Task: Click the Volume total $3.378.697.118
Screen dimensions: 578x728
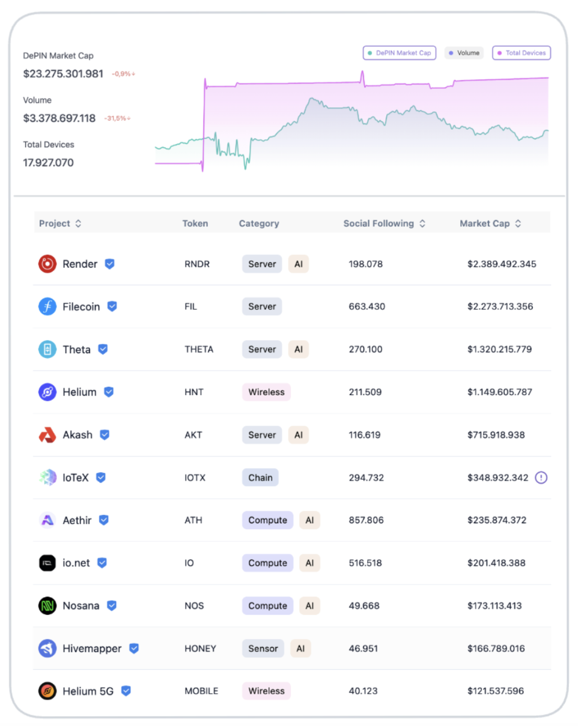Action: tap(59, 118)
